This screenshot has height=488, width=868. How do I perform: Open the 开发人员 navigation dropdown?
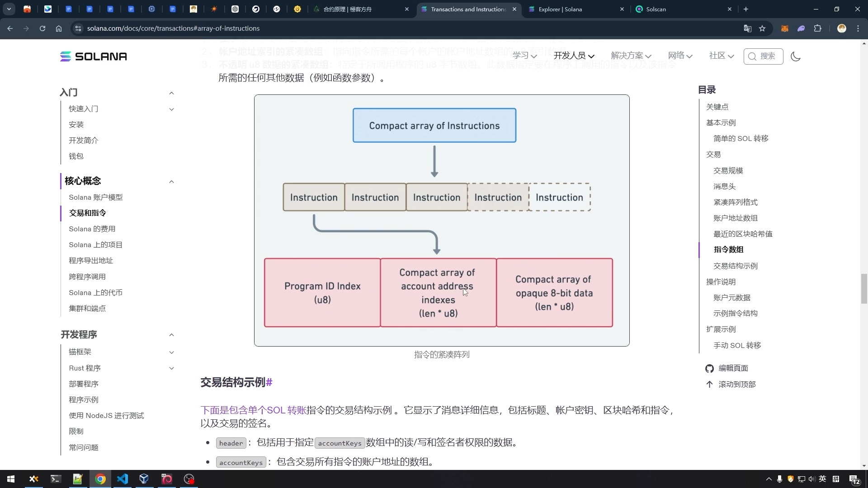(574, 56)
